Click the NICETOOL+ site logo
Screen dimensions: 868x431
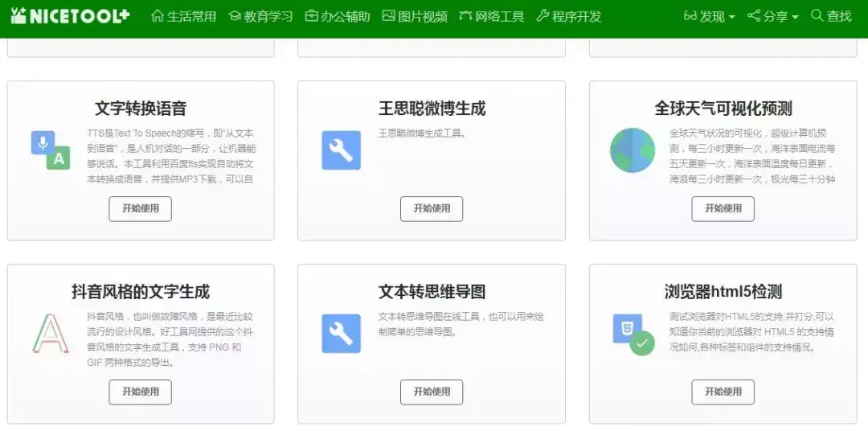coord(69,16)
